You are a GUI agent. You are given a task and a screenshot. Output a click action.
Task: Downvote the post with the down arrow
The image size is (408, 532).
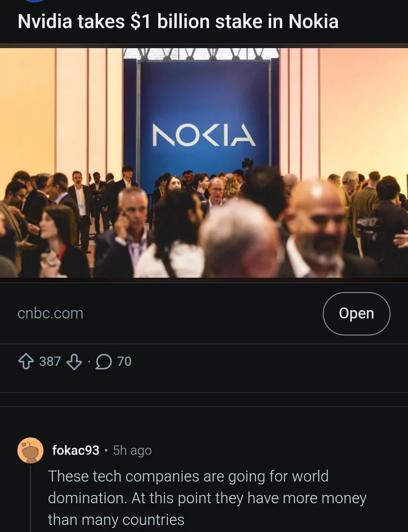74,362
